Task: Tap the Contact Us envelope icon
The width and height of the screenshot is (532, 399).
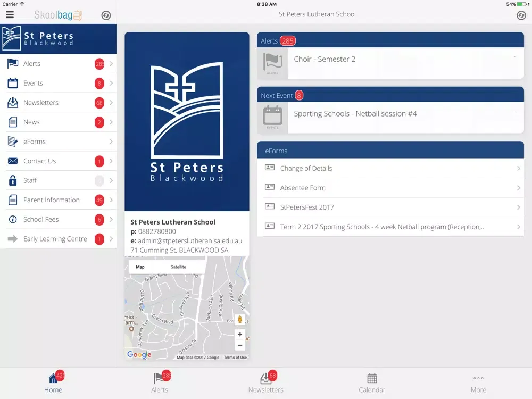Action: click(x=13, y=161)
